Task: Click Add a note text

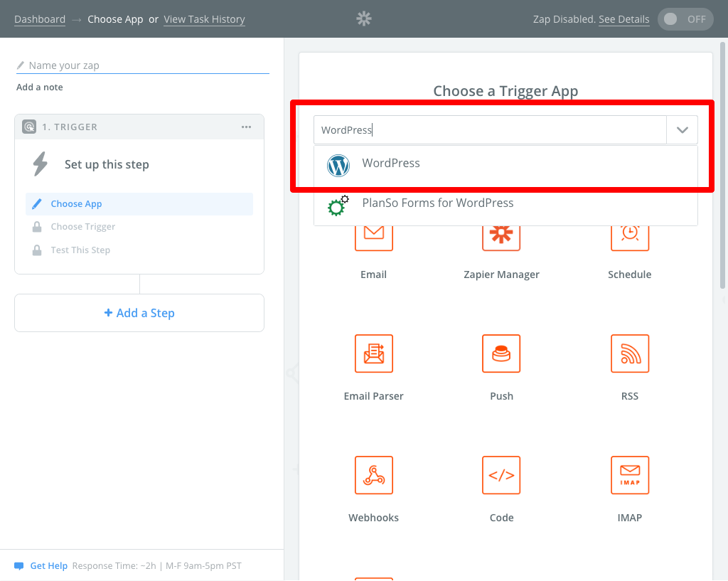Action: 40,87
